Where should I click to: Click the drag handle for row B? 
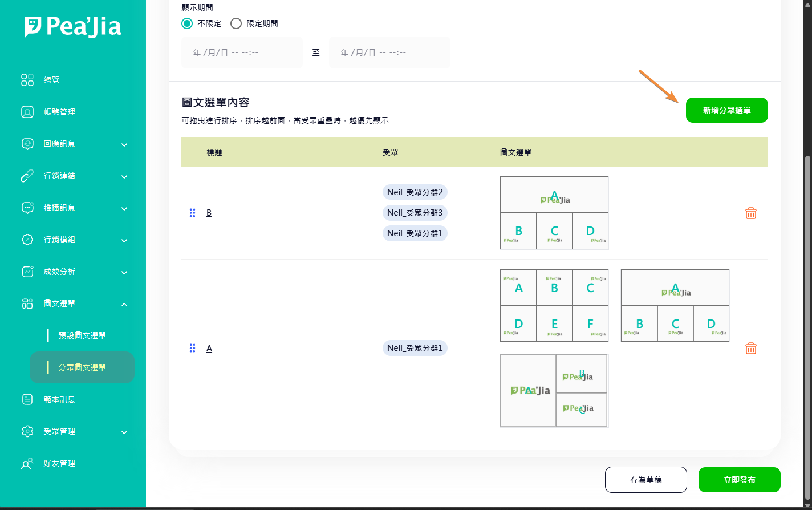(192, 213)
